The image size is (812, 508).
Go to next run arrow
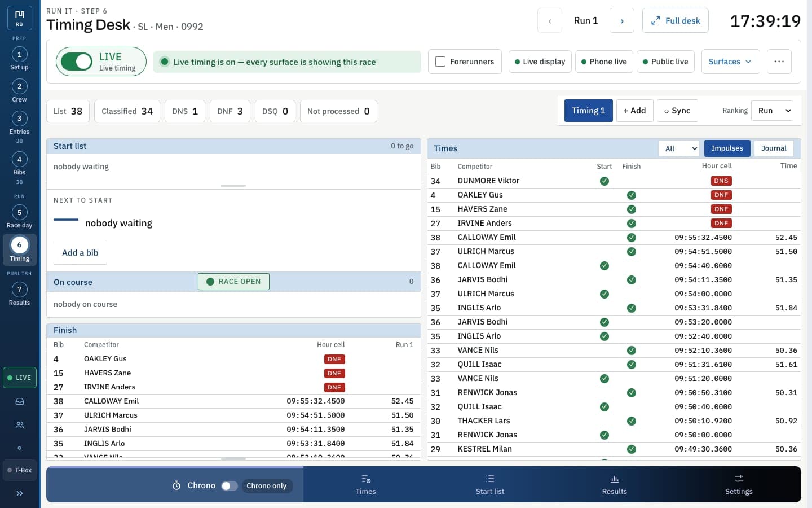622,21
